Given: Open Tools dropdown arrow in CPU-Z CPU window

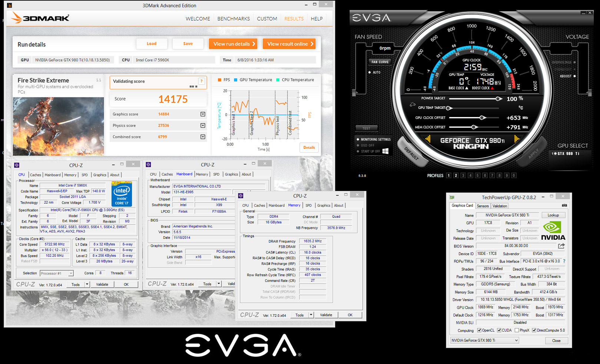Looking at the screenshot, I should click(87, 284).
